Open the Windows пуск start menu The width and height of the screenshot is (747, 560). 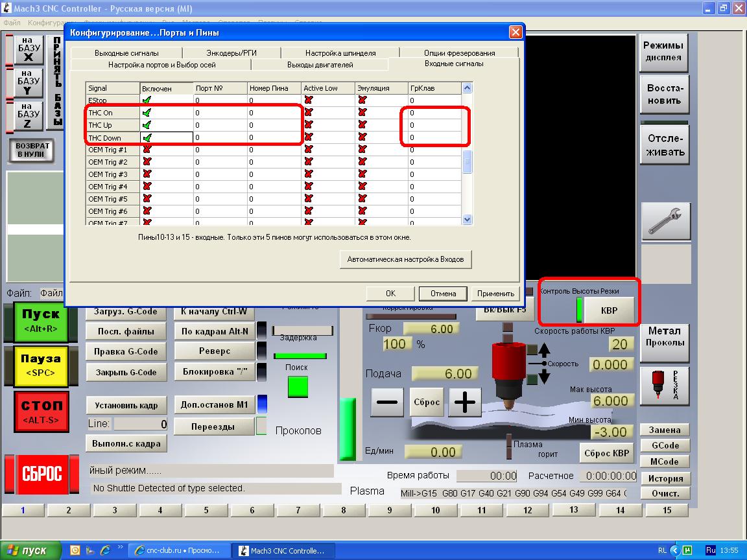pos(30,550)
